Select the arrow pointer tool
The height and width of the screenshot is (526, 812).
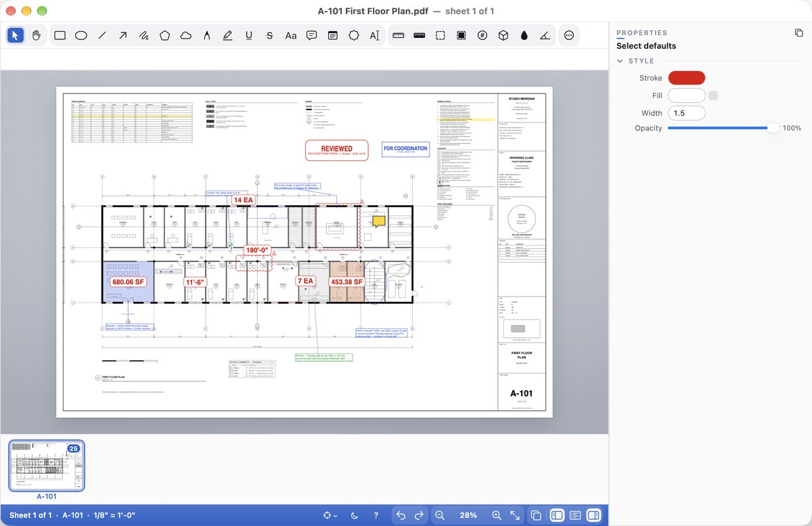[x=16, y=35]
